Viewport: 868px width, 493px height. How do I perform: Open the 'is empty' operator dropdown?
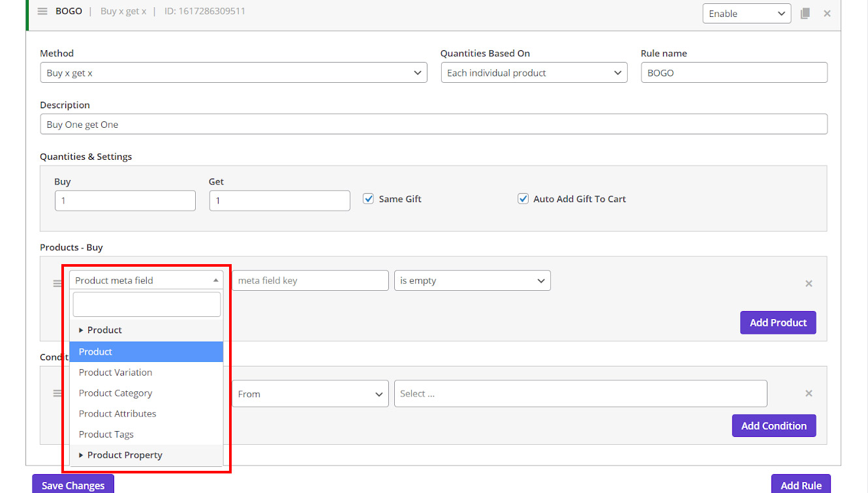point(472,281)
